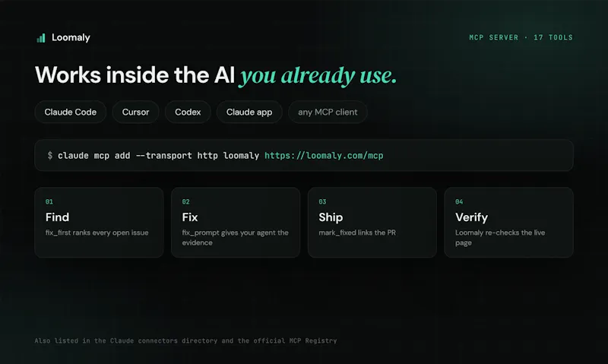608x364 pixels.
Task: Click 'fix_first ranks every open issue' text
Action: tap(97, 233)
